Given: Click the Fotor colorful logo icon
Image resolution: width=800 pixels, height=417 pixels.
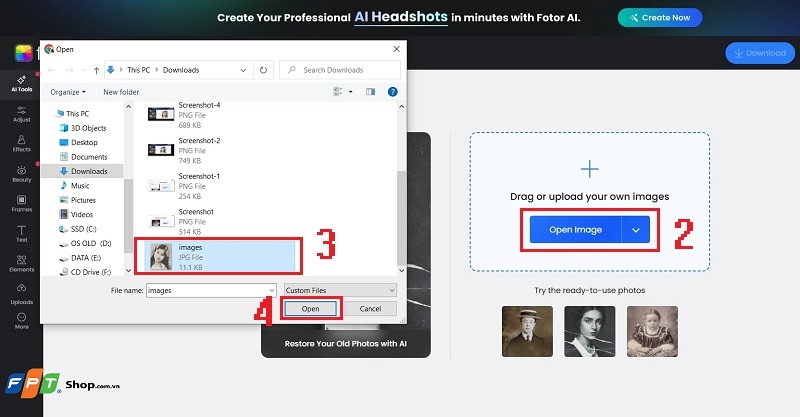Looking at the screenshot, I should pyautogui.click(x=23, y=53).
